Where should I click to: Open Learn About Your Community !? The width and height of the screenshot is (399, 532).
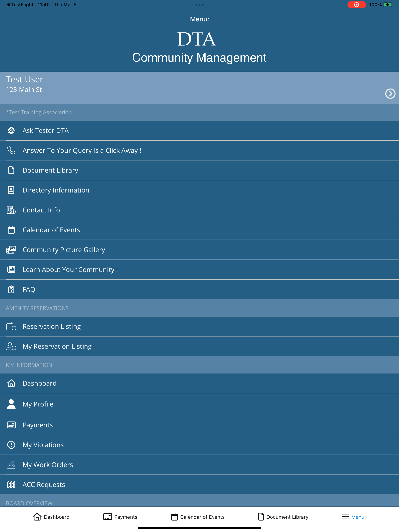pyautogui.click(x=199, y=270)
